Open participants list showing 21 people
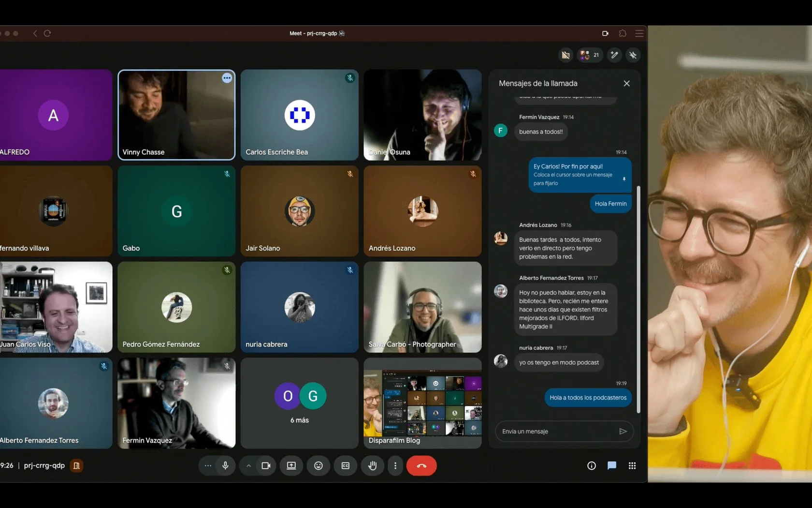The image size is (812, 508). [590, 55]
